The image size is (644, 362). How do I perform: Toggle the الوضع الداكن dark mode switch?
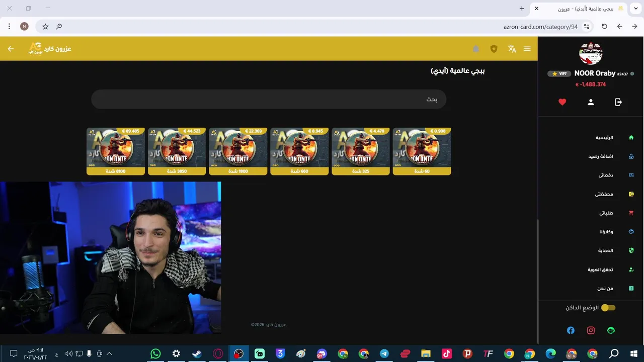tap(608, 308)
